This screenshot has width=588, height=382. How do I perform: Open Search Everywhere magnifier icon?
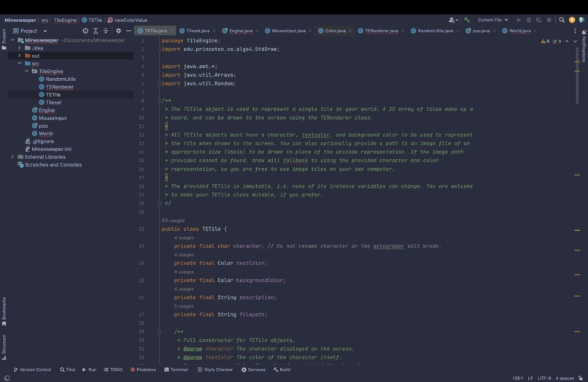coord(562,20)
